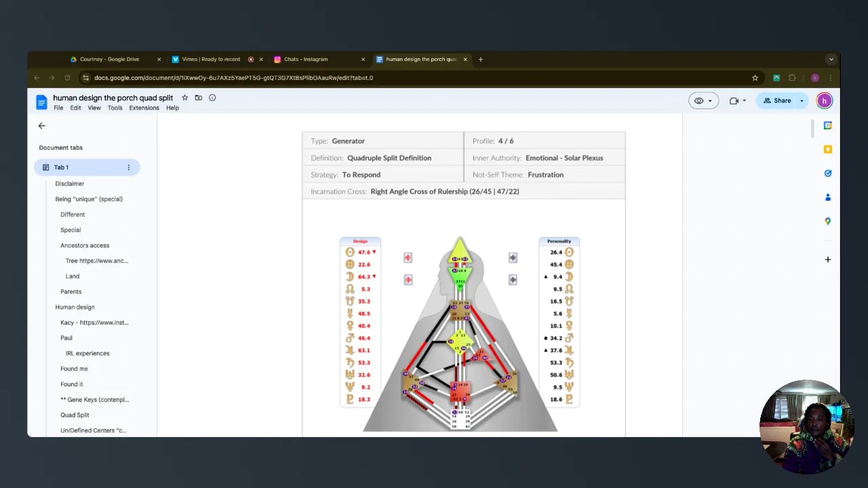Open Google Tasks side panel
The image size is (868, 488).
tap(827, 174)
